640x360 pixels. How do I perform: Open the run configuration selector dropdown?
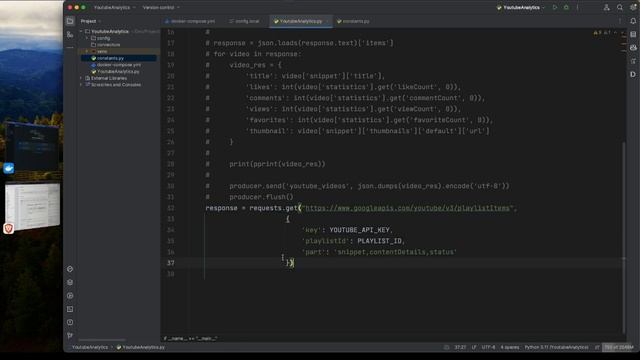pos(520,7)
